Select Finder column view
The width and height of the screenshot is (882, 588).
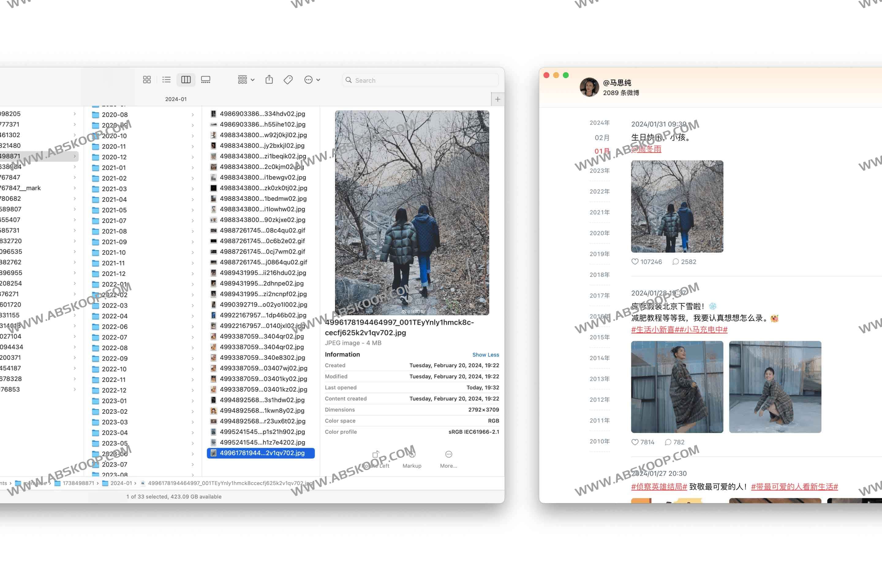(186, 80)
